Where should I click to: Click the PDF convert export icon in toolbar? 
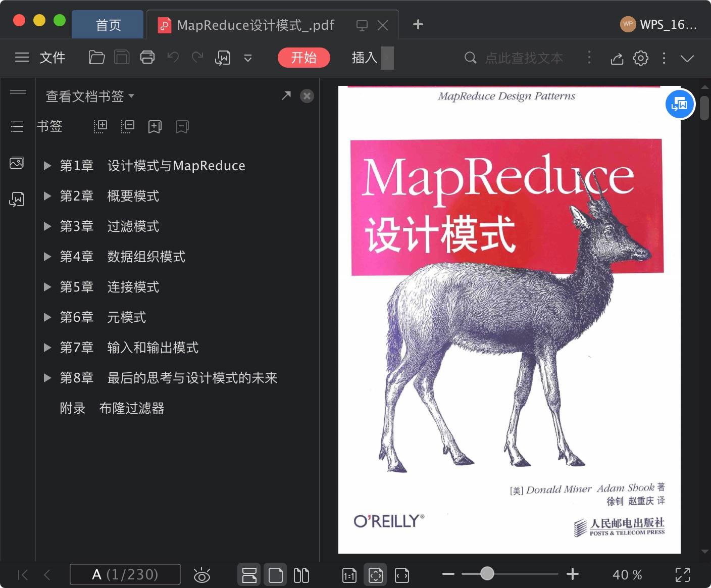(x=223, y=58)
